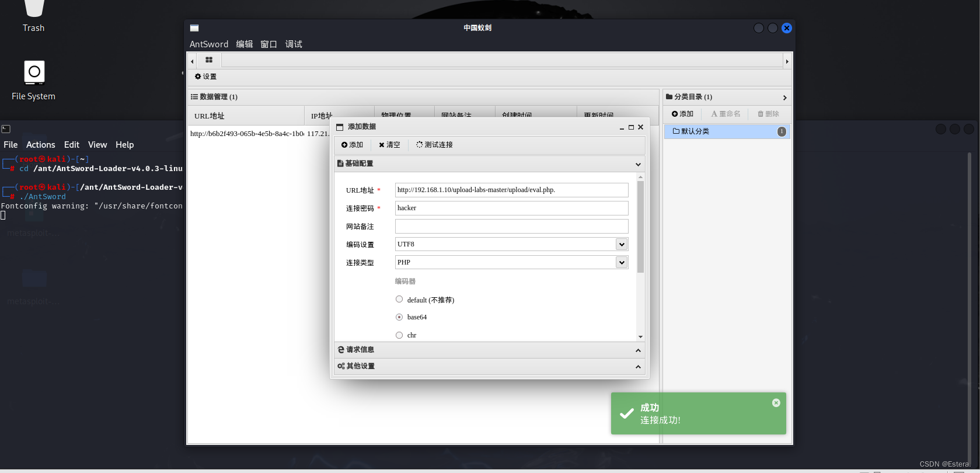Open the 调试 menu in AntSword
Screen dimensions: 980x473
point(294,44)
